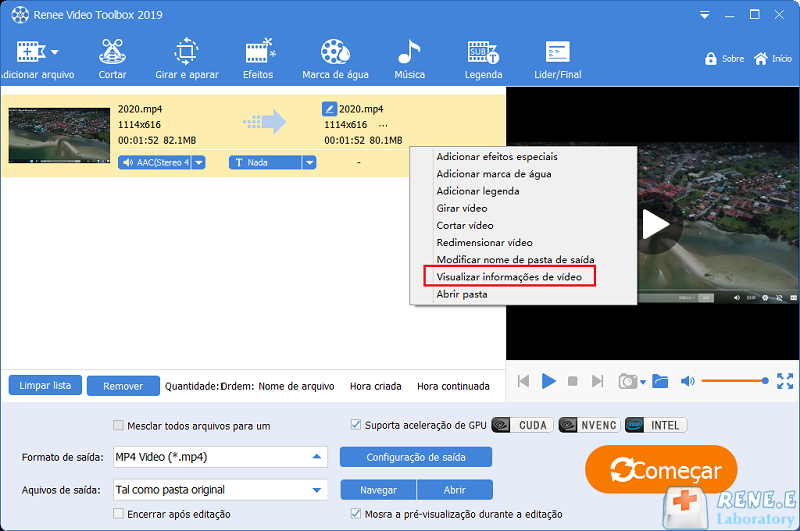Open the Efeitos tool
800x531 pixels.
tap(258, 60)
